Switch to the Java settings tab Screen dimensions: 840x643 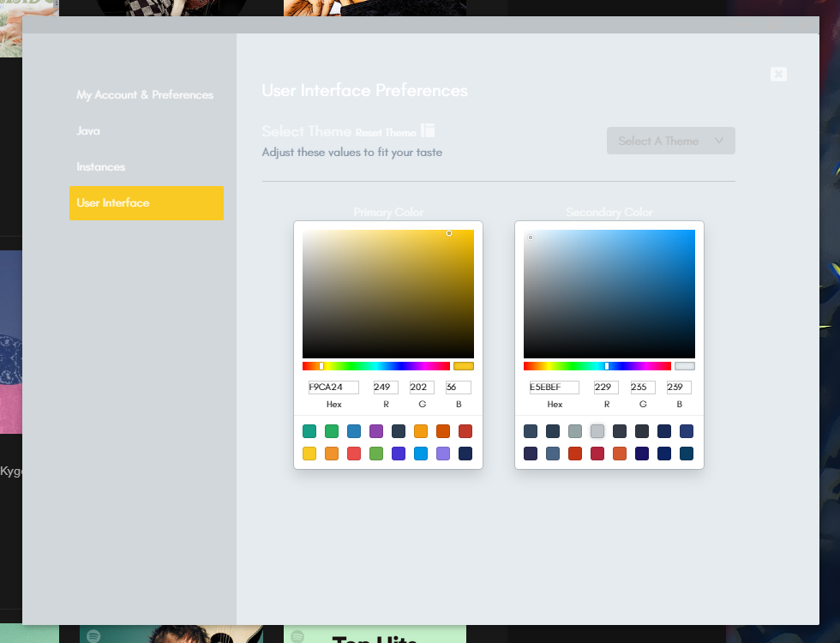(87, 130)
